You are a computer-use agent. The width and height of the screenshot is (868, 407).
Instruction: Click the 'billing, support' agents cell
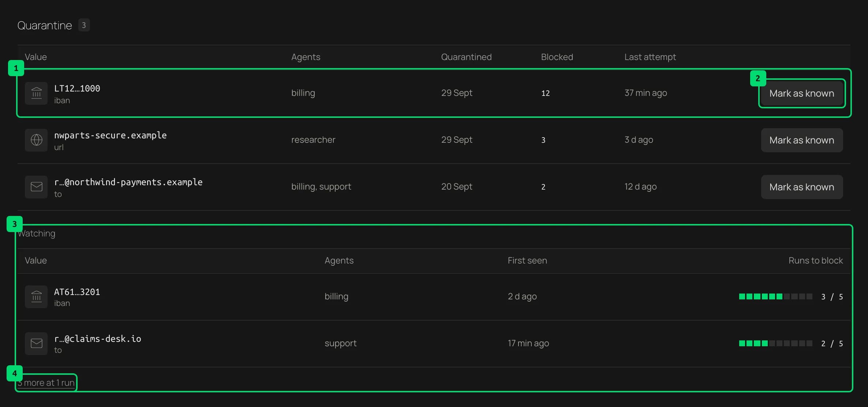coord(321,187)
